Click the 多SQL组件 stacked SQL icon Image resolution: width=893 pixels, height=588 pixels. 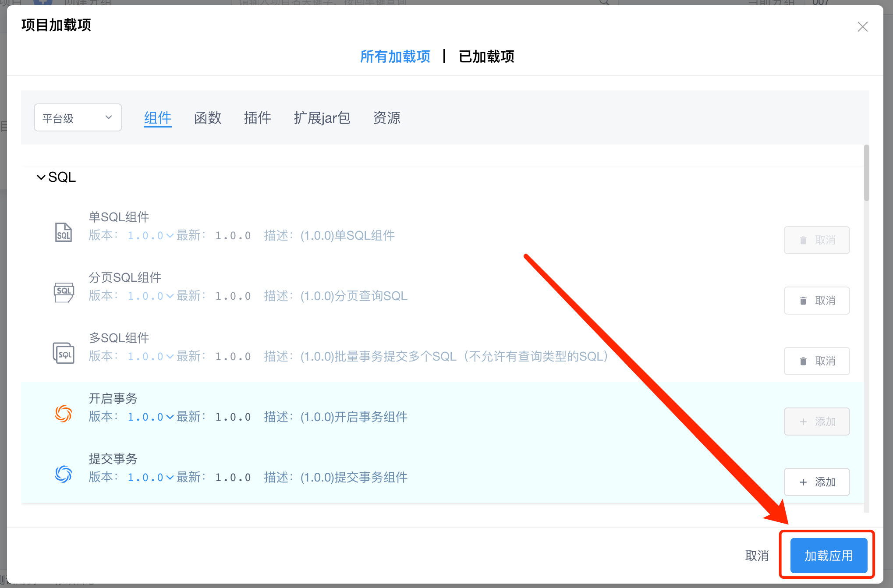64,353
